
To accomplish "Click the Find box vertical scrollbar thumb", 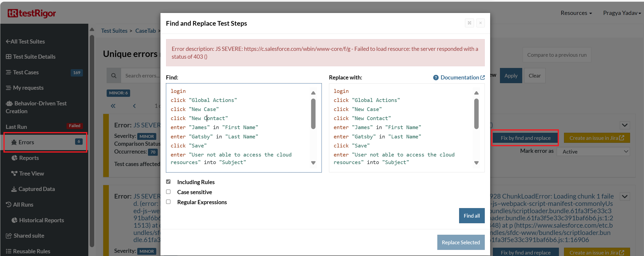I will tap(313, 114).
